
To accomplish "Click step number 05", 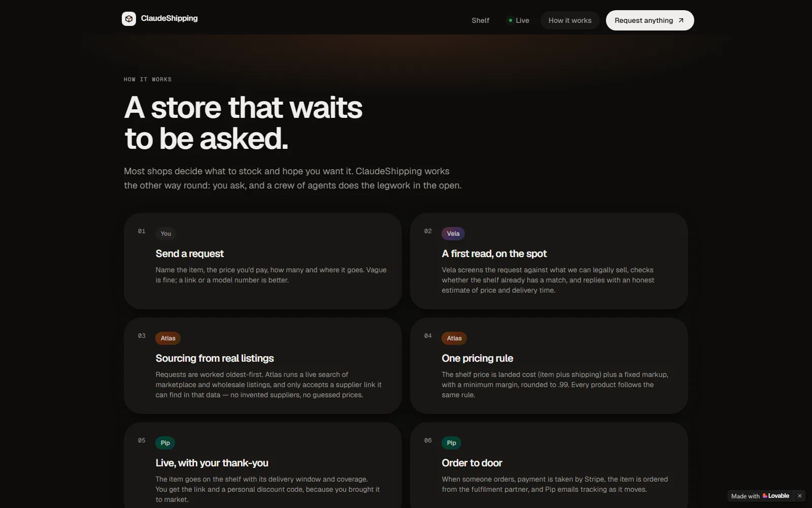I will tap(142, 440).
